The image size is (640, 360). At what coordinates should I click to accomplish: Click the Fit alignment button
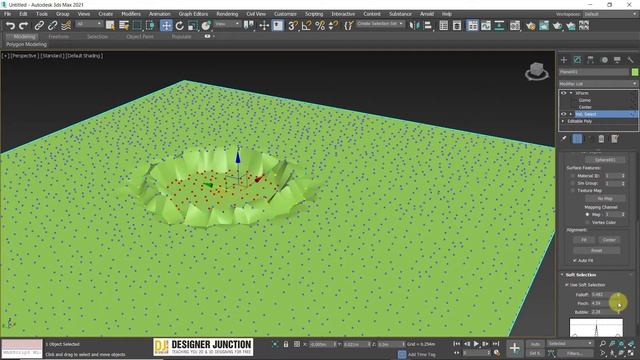[584, 240]
